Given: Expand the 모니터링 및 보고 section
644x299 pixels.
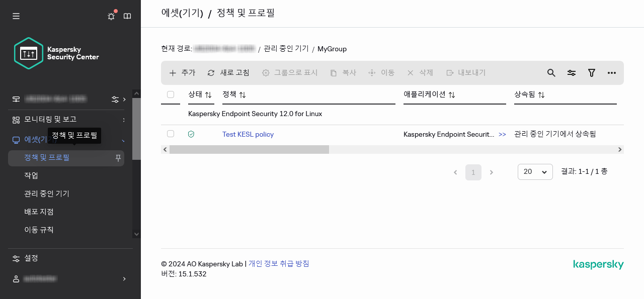Looking at the screenshot, I should coord(50,120).
